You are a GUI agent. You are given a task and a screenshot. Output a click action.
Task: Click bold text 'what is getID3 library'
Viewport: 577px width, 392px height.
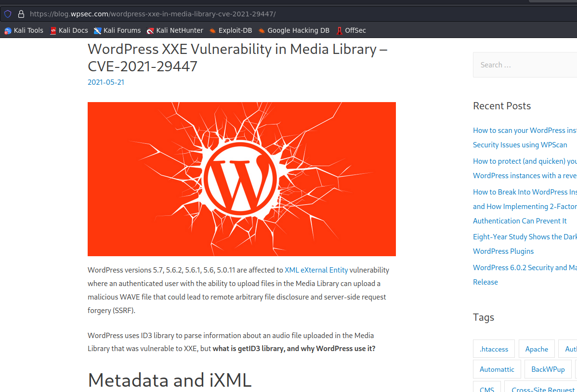[247, 349]
